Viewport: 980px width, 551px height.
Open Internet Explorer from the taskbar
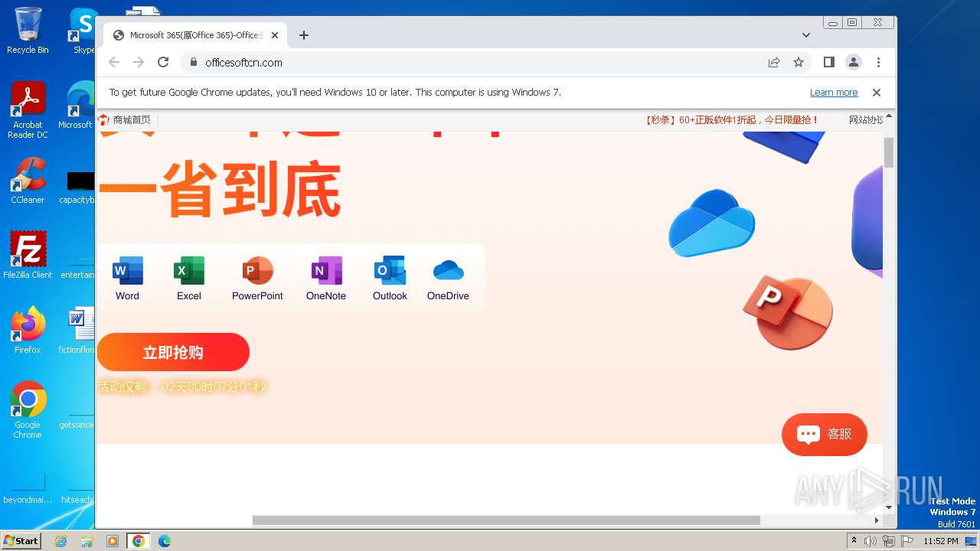60,541
